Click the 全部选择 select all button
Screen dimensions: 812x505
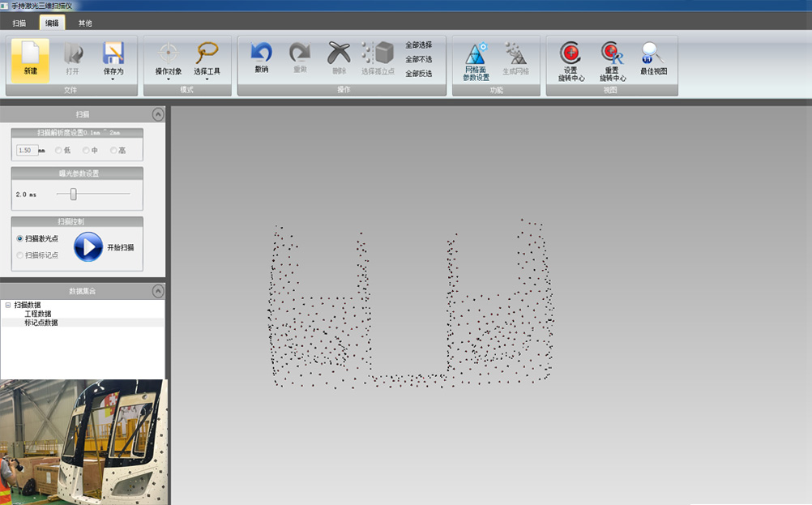(419, 45)
